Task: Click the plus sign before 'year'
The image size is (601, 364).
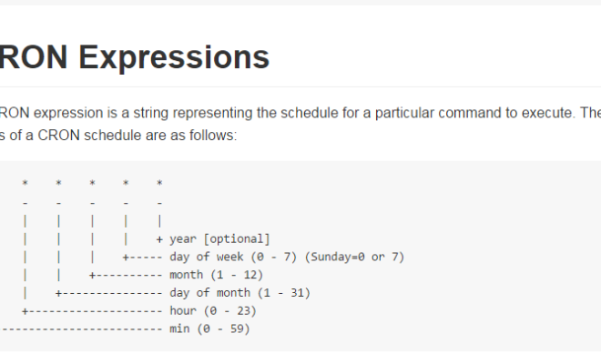Action: 159,240
